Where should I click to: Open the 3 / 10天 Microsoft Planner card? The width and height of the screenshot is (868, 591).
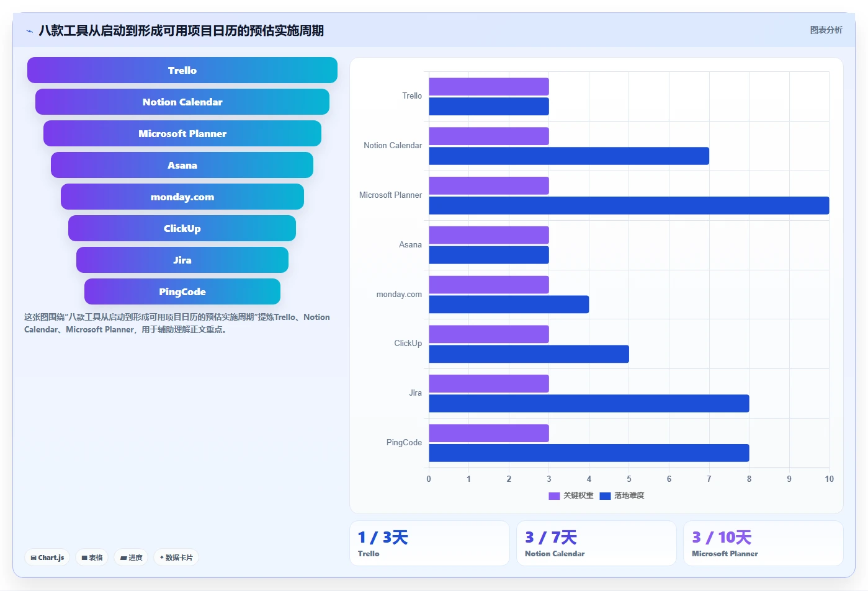click(763, 543)
